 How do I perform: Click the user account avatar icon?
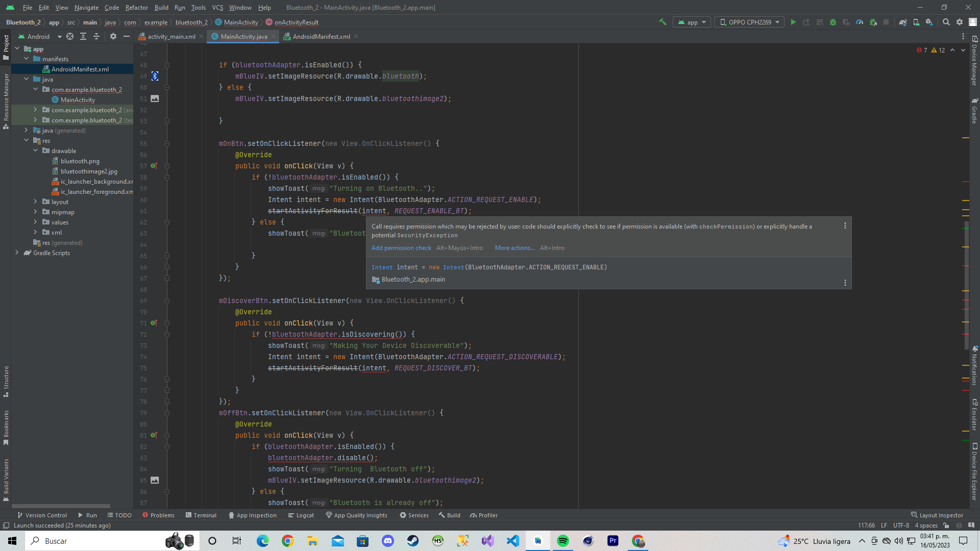973,22
